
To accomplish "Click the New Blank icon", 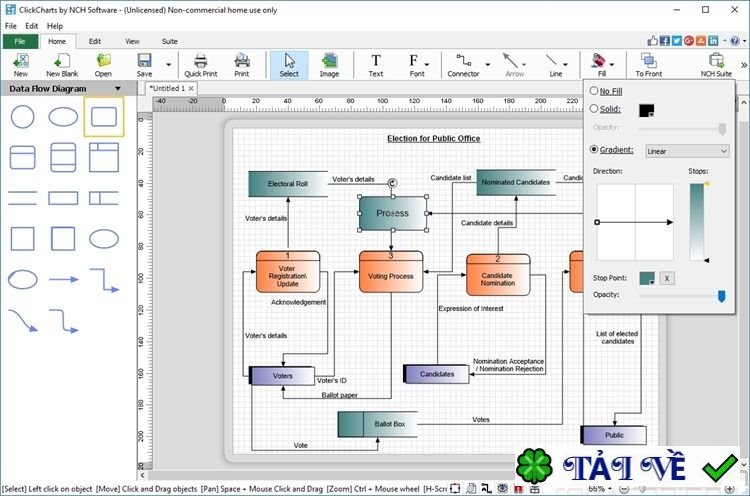I will pyautogui.click(x=62, y=65).
